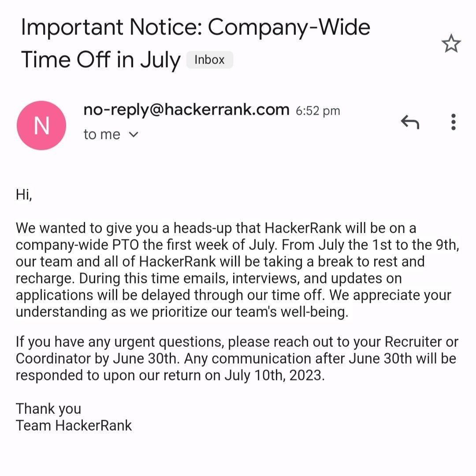Reply using the curved arrow icon
The width and height of the screenshot is (476, 476).
coord(410,122)
